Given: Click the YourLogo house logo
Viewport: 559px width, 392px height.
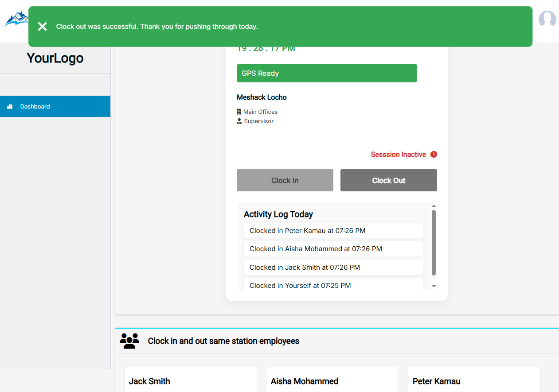Looking at the screenshot, I should click(x=16, y=19).
